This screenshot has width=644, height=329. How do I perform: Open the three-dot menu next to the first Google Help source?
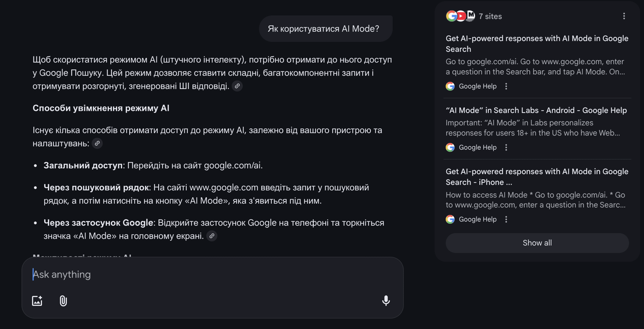coord(506,86)
